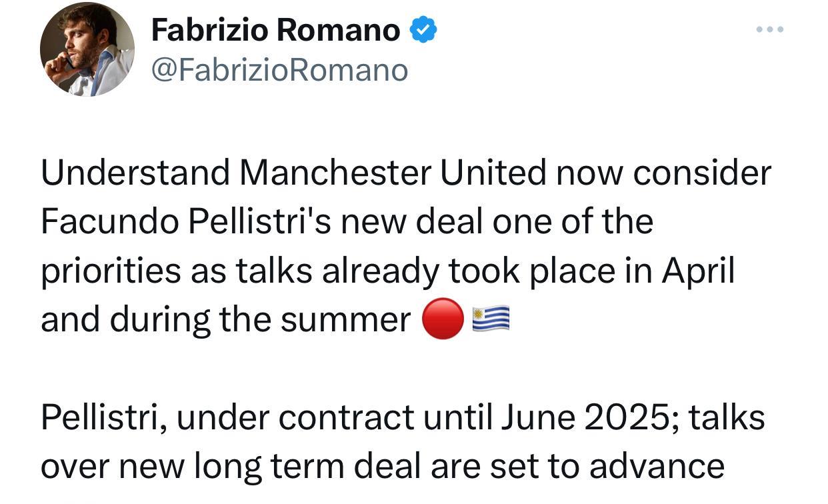Image resolution: width=828 pixels, height=504 pixels.
Task: Click the phrase "during the summer"
Action: (x=260, y=321)
